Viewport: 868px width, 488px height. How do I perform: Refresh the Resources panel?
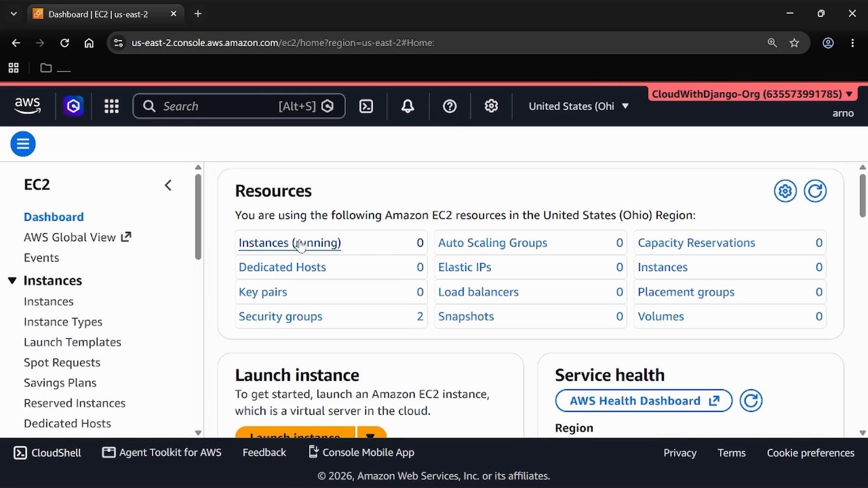coord(815,191)
